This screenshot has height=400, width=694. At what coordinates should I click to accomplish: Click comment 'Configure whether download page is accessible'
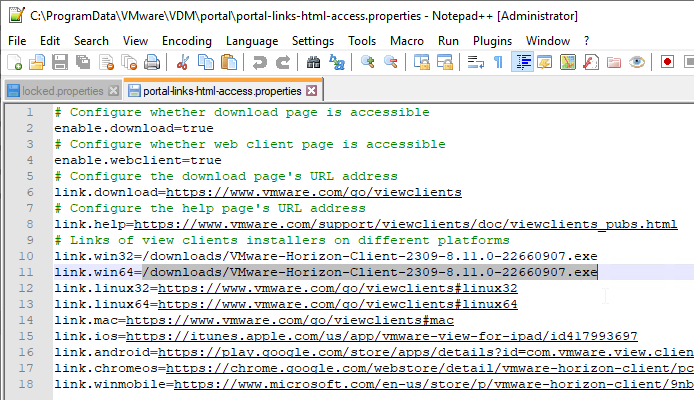tap(250, 112)
